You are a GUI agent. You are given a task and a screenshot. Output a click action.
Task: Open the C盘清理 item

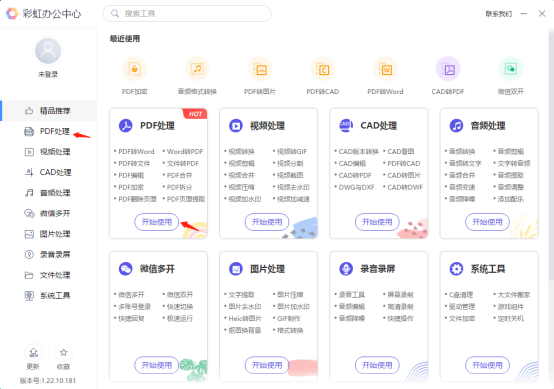pyautogui.click(x=461, y=295)
